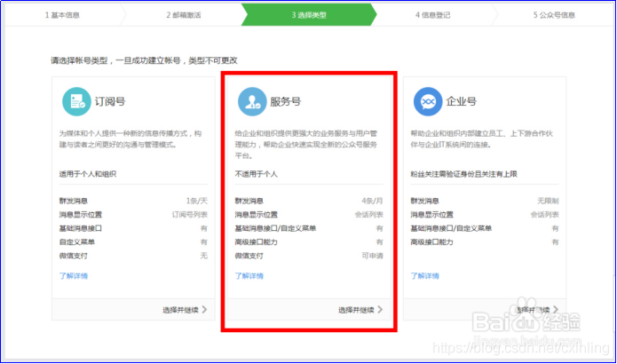Click 消息显示位置 label in 企业号 card
617x364 pixels.
pos(432,215)
